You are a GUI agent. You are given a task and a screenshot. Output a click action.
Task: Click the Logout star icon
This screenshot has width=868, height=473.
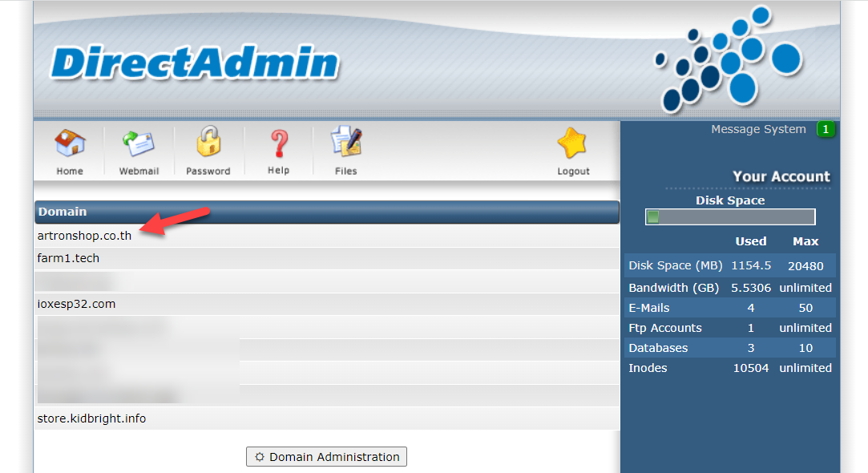pyautogui.click(x=572, y=143)
